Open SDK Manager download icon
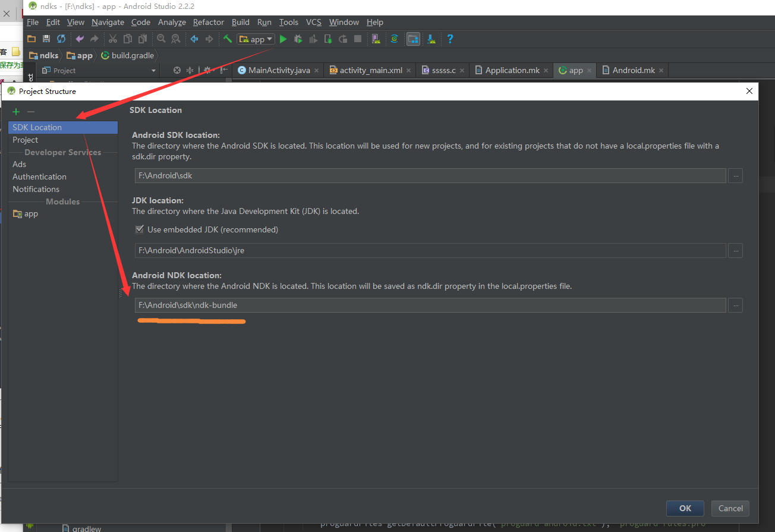The image size is (775, 532). (x=431, y=39)
